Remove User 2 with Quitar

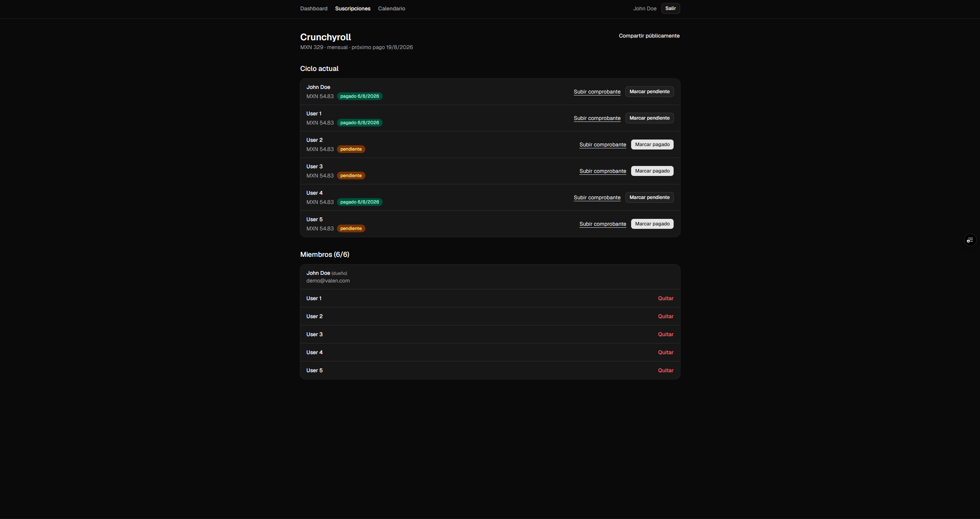pyautogui.click(x=666, y=316)
